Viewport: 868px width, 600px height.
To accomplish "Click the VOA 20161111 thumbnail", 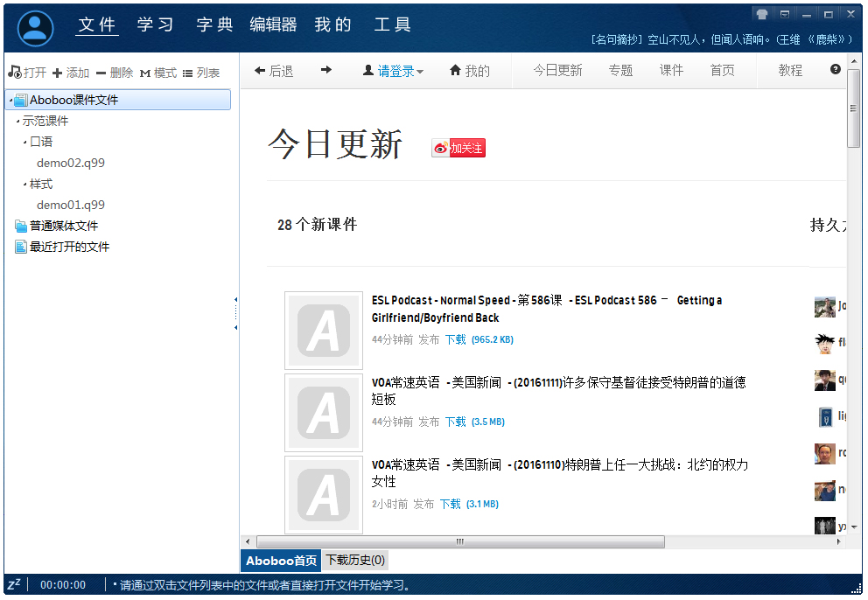I will (x=324, y=413).
